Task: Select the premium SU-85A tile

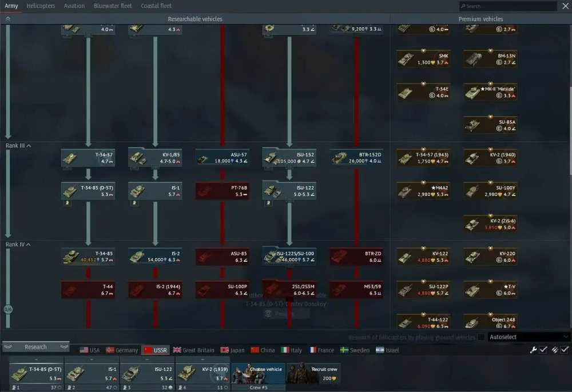Action: pyautogui.click(x=491, y=125)
